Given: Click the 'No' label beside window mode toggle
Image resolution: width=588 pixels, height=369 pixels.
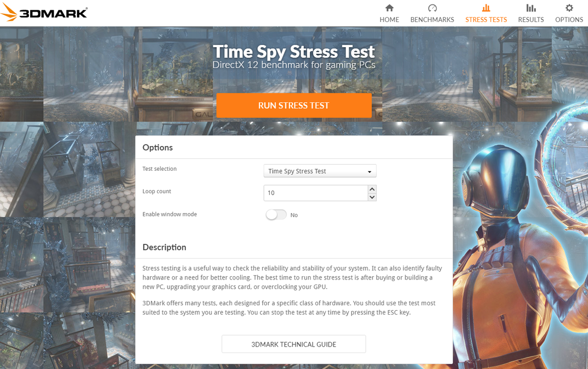Looking at the screenshot, I should coord(294,215).
